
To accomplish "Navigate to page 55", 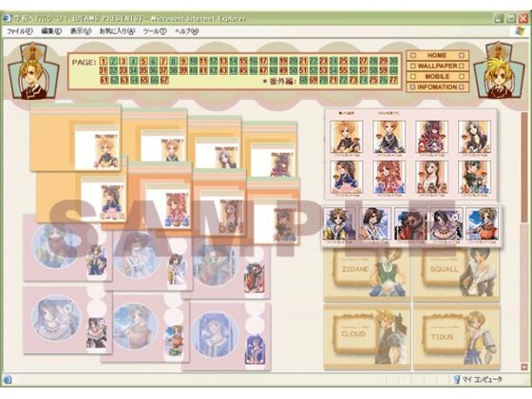I will 343,71.
